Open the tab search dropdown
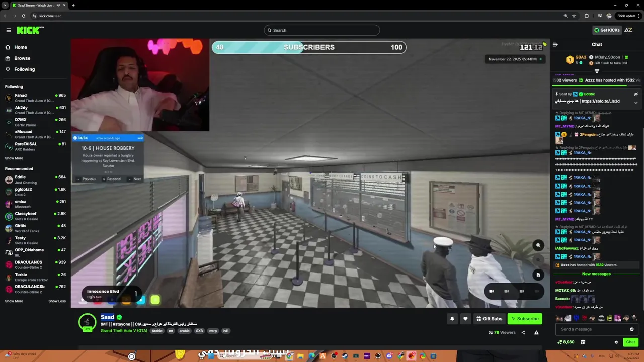Screen dimensions: 644x362 pyautogui.click(x=5, y=5)
